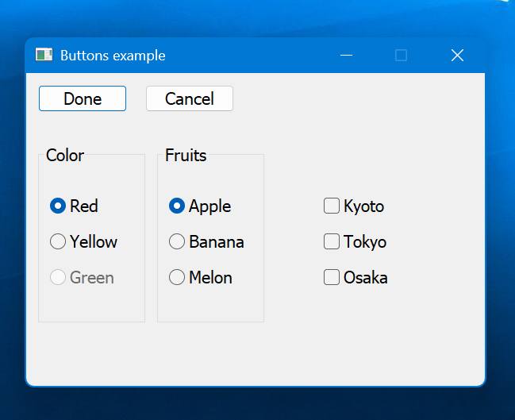Viewport: 515px width, 420px height.
Task: Click the blue desktop background below the window
Action: (257, 404)
